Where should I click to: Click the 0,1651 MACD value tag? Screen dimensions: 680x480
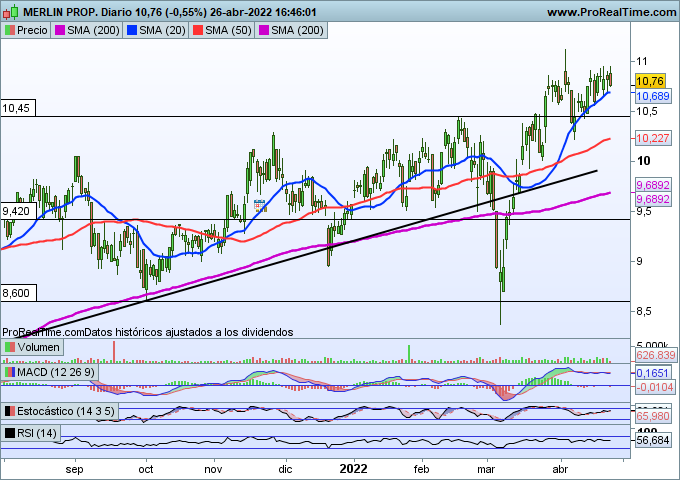point(653,372)
